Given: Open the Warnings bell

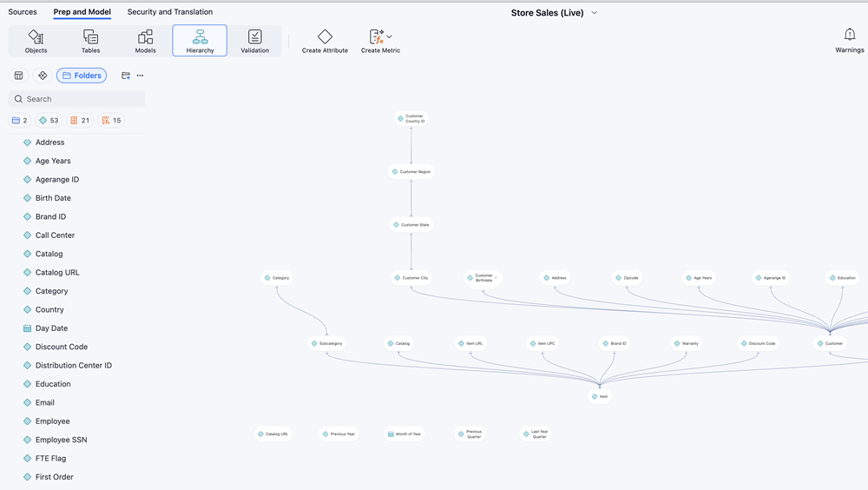Looking at the screenshot, I should pos(849,35).
